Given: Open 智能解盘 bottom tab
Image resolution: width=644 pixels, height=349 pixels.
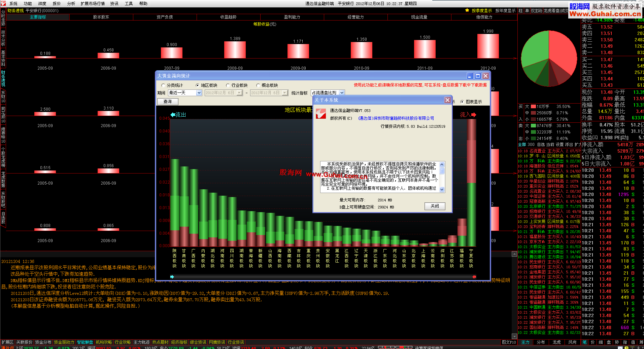Looking at the screenshot, I should coord(85,342).
